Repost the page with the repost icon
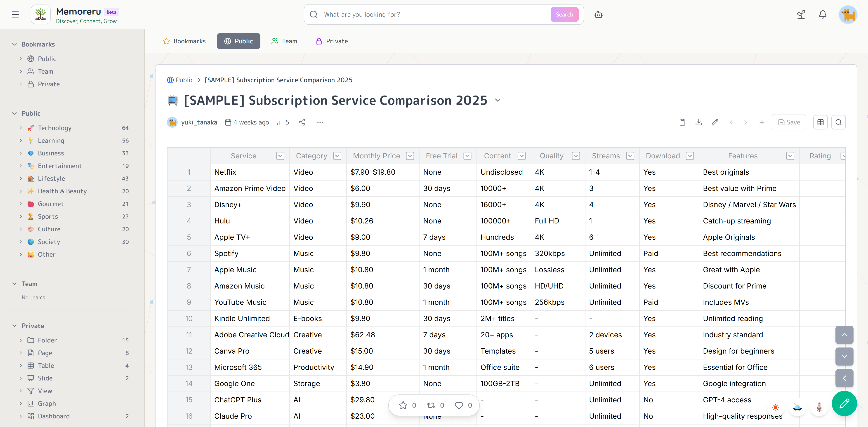Image resolution: width=868 pixels, height=427 pixels. (431, 405)
